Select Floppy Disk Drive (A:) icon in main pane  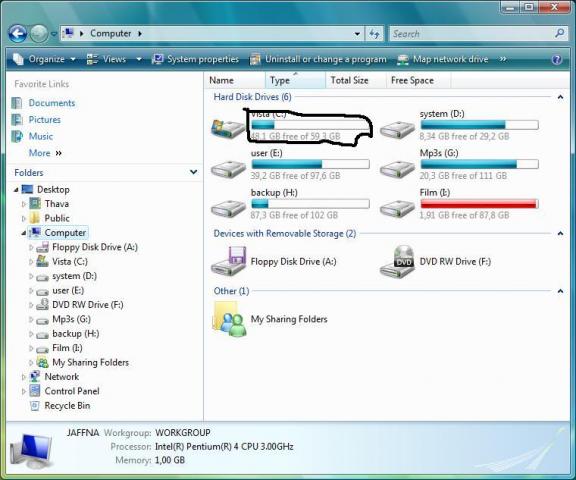click(x=228, y=261)
